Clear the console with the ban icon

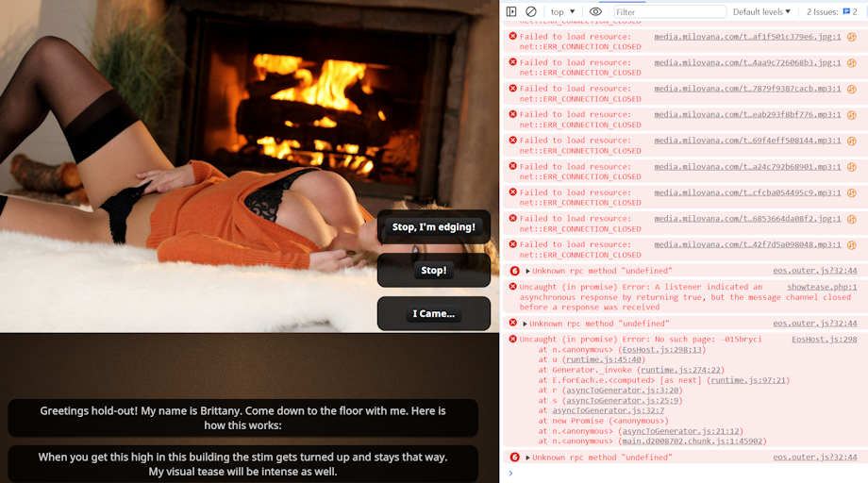tap(531, 11)
